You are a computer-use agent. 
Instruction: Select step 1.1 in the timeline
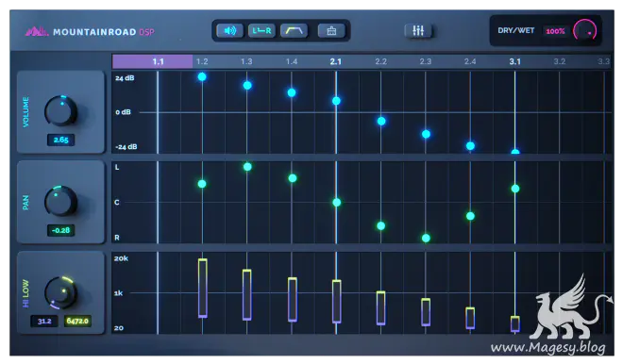pyautogui.click(x=158, y=61)
